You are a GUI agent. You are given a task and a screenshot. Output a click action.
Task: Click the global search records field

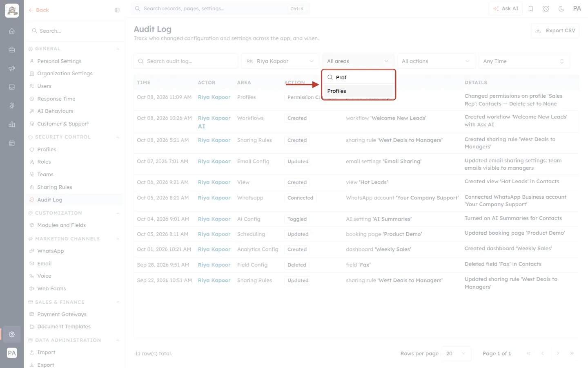click(x=220, y=9)
